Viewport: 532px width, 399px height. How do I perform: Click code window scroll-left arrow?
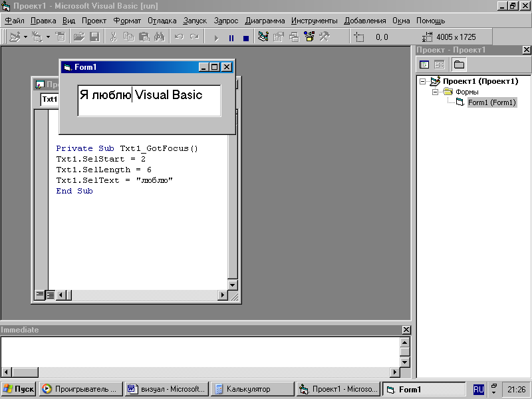pyautogui.click(x=61, y=295)
